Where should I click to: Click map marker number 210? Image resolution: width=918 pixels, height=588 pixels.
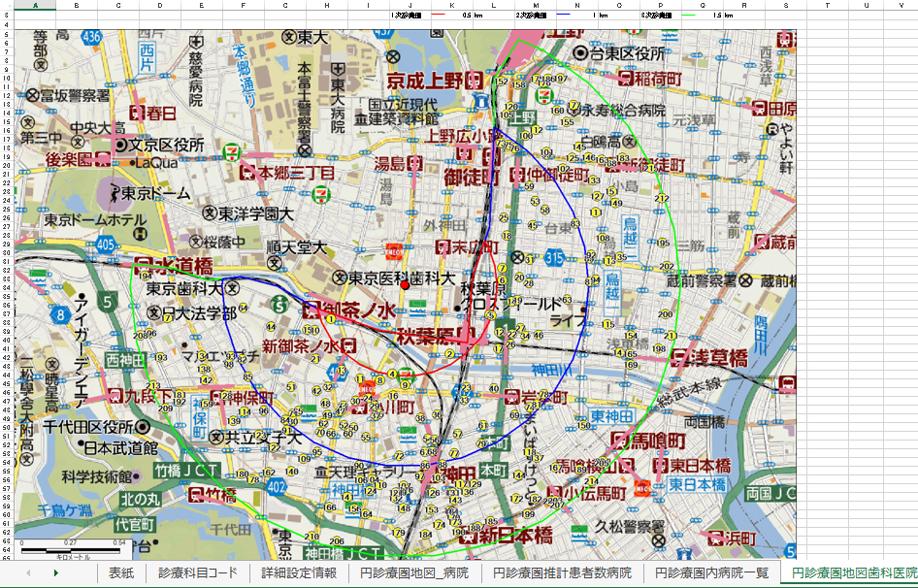click(312, 537)
